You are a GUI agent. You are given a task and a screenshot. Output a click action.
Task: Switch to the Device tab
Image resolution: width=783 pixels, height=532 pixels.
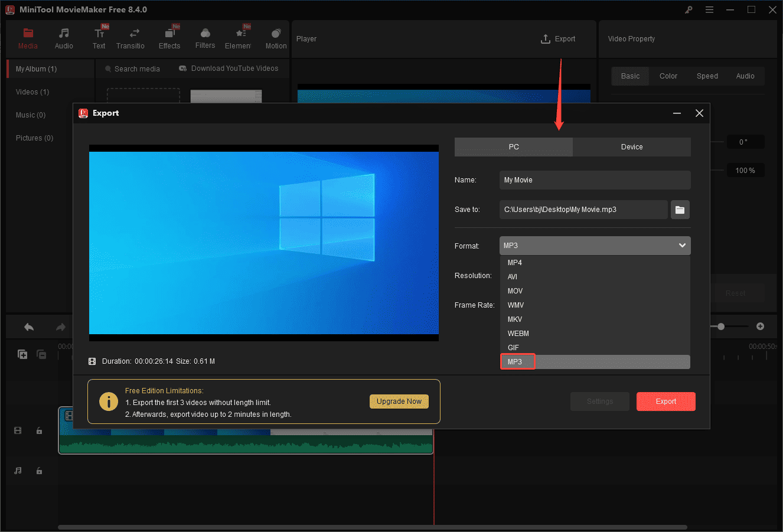click(631, 146)
